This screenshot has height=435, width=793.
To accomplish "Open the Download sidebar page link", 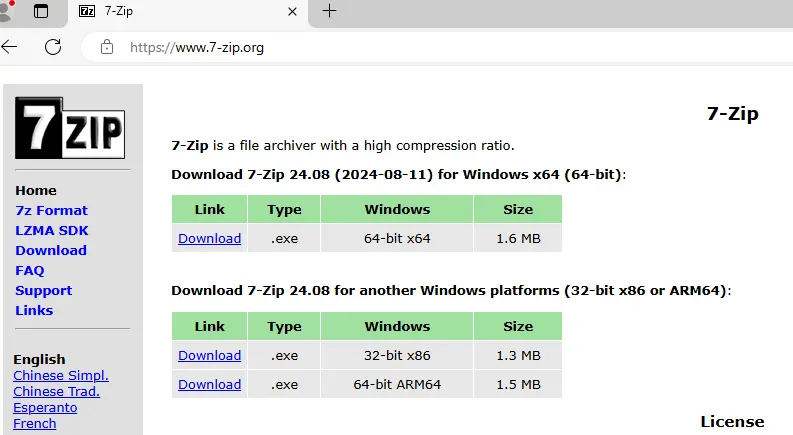I will pyautogui.click(x=51, y=250).
